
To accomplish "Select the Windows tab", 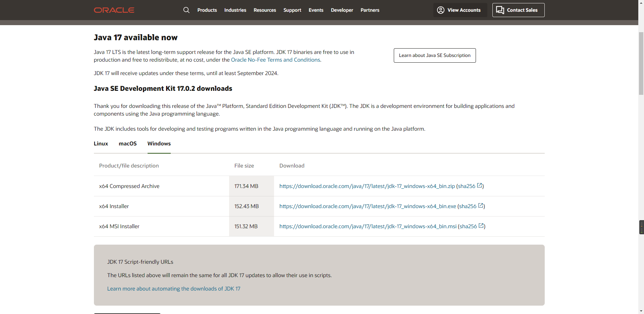I will 159,143.
